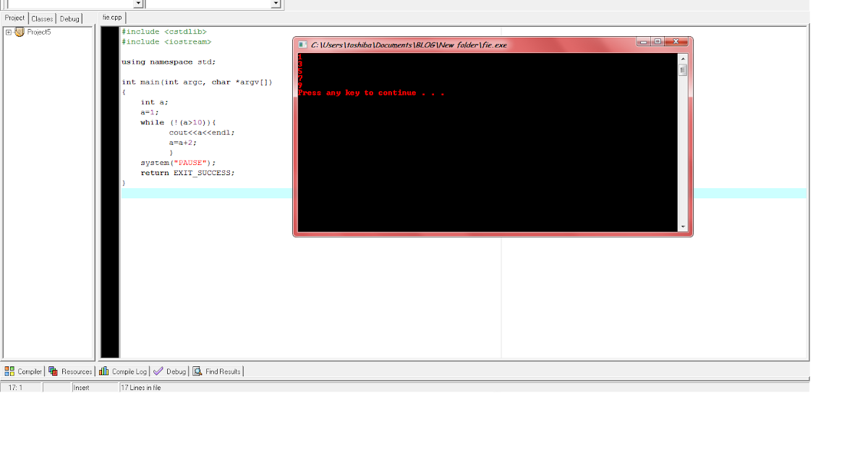Click the "while (!(a>10)){" line
The height and width of the screenshot is (456, 868).
coord(179,123)
